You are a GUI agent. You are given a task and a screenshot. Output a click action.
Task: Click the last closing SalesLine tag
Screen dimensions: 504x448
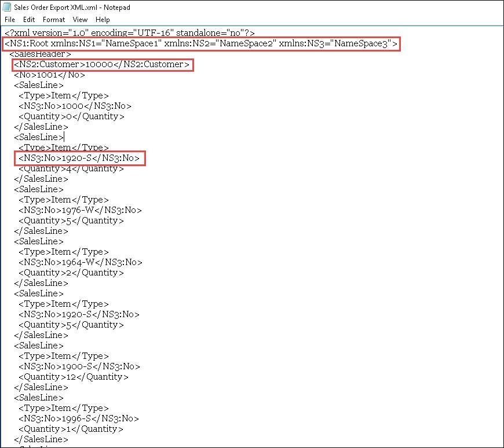(41, 439)
